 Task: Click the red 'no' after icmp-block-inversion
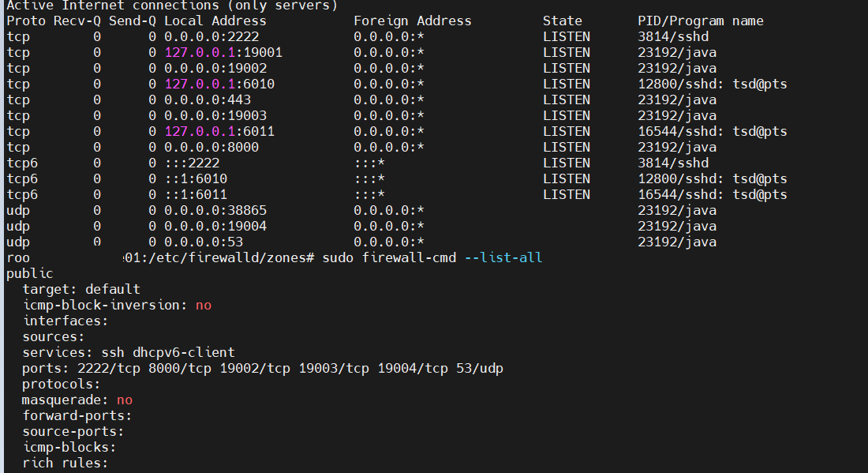click(x=204, y=306)
